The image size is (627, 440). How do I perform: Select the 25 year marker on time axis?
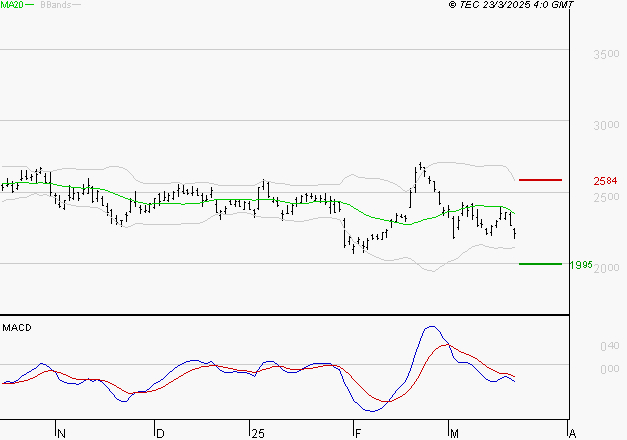[258, 434]
